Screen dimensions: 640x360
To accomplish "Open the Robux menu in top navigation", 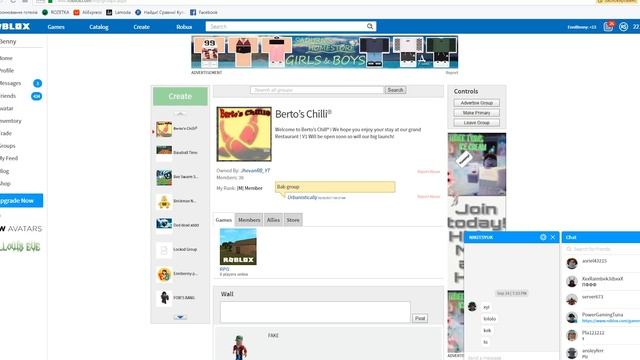I will (x=184, y=27).
